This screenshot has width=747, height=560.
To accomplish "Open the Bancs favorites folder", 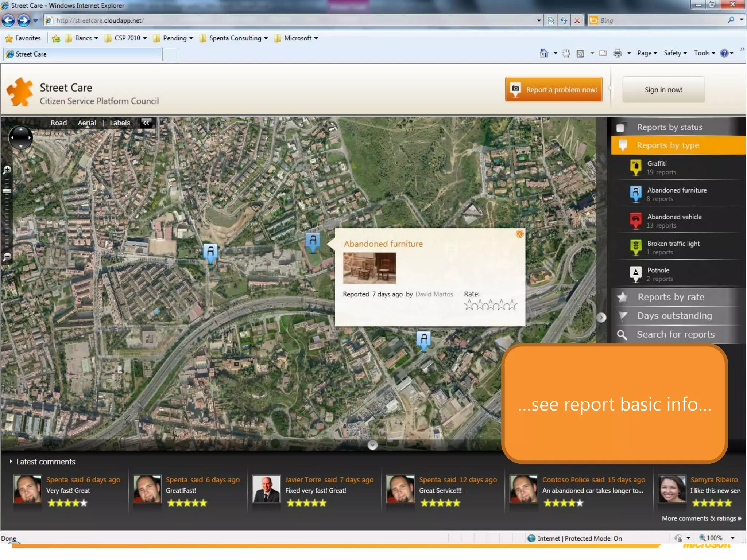I will click(82, 38).
